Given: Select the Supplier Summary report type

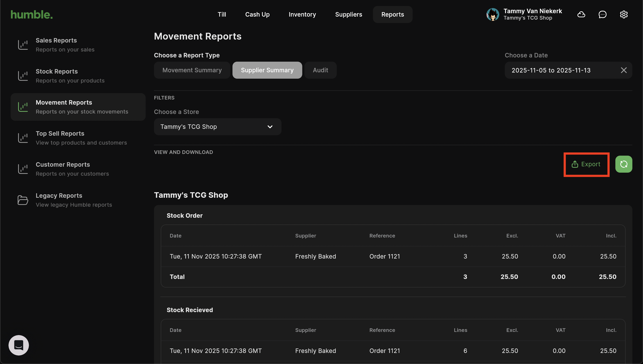Looking at the screenshot, I should tap(267, 70).
